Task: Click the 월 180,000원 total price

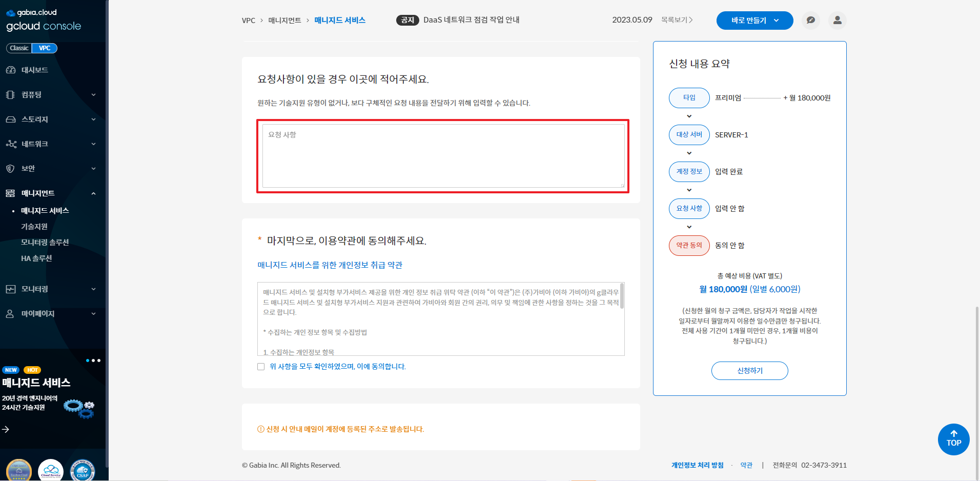Action: tap(723, 289)
